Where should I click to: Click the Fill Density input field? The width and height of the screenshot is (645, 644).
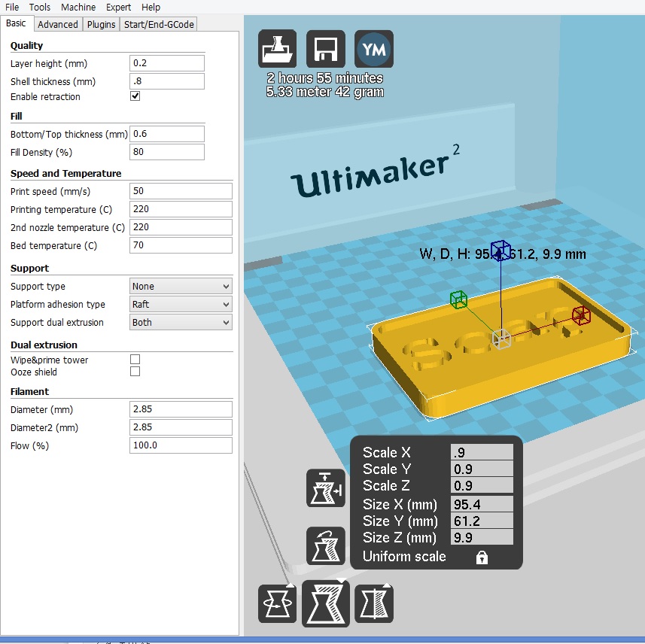[x=166, y=152]
